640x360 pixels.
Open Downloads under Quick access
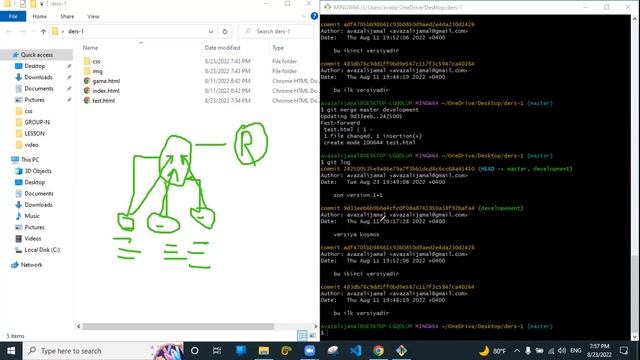[x=38, y=77]
